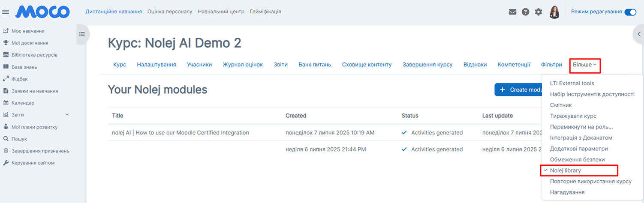Screen dimensions: 644x203
Task: Open the nolej AI Moodle Integration module
Action: tap(181, 133)
